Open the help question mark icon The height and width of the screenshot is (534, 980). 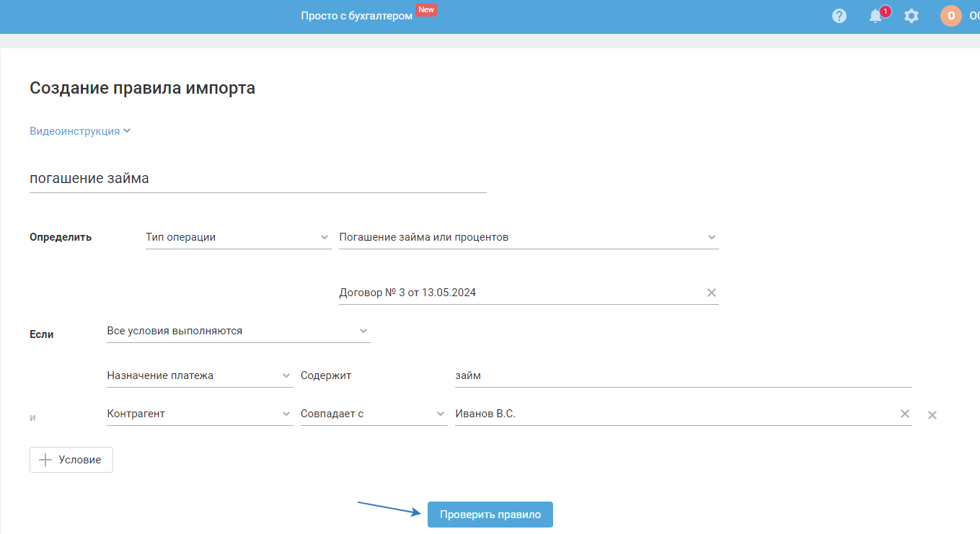(x=839, y=16)
